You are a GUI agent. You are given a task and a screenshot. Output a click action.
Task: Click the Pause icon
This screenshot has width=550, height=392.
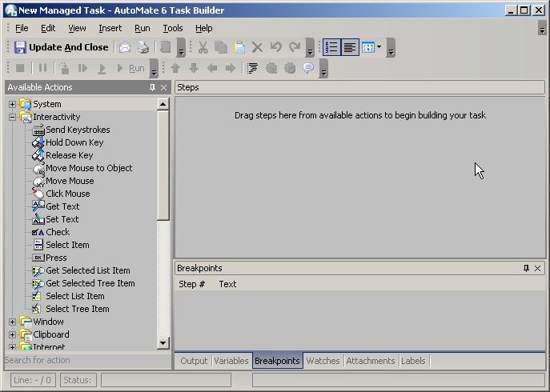coord(42,68)
